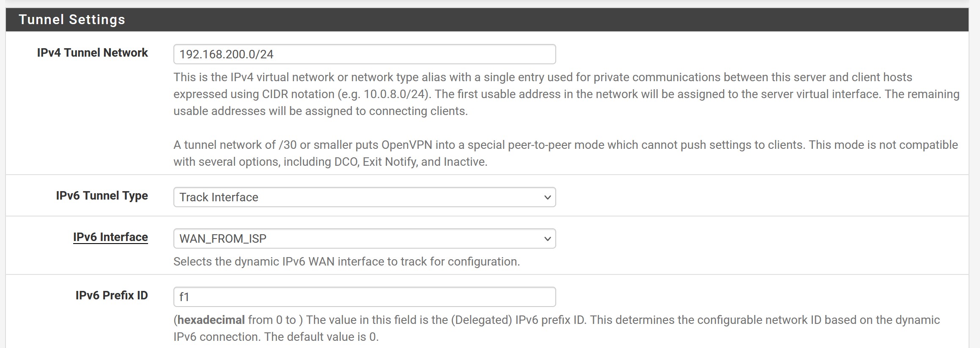Image resolution: width=980 pixels, height=348 pixels.
Task: Click the underlined IPv6 Interface label
Action: click(110, 237)
